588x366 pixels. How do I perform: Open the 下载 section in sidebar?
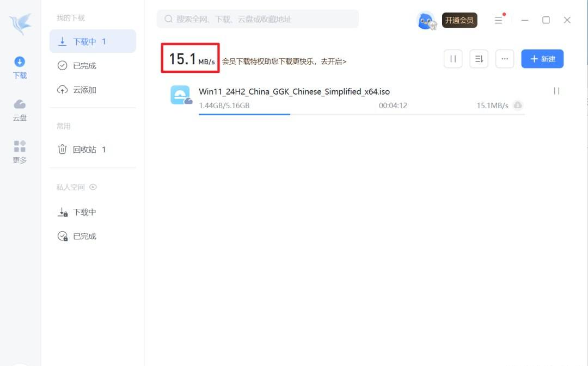pos(20,67)
